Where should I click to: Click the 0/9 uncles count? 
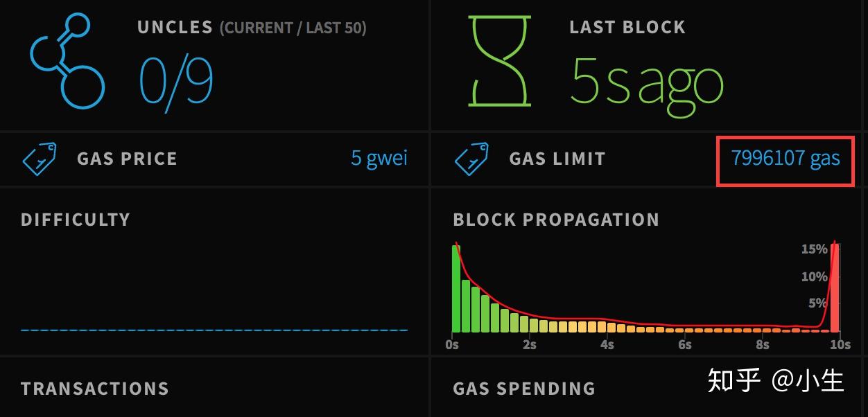coord(176,80)
